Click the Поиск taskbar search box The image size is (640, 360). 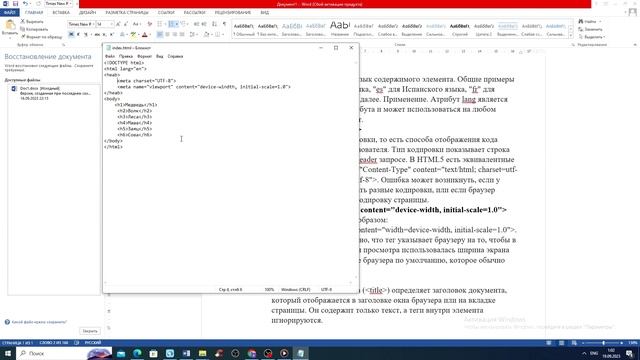tap(64, 353)
